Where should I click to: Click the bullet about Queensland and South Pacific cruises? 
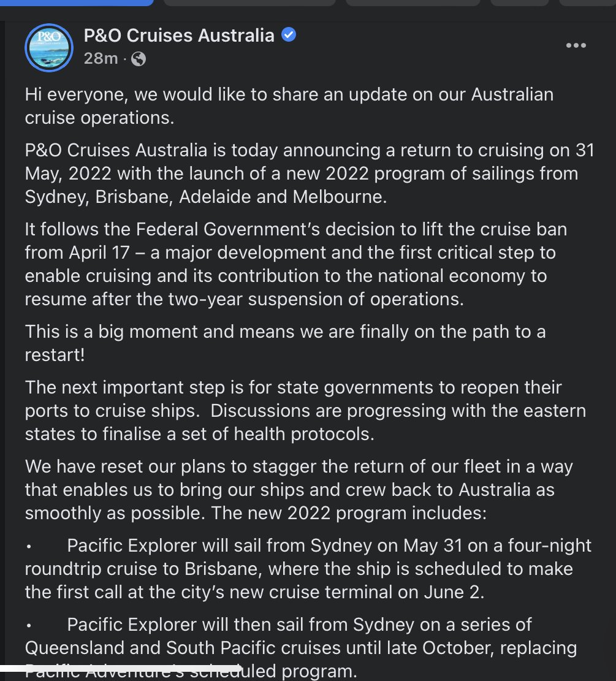(300, 647)
